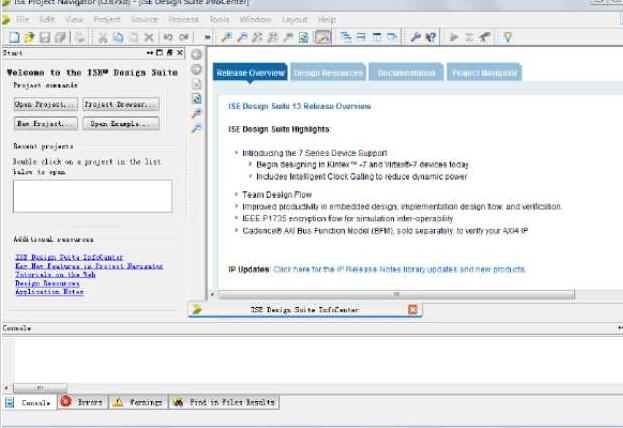The width and height of the screenshot is (623, 428).
Task: Click the Open Project... button
Action: pyautogui.click(x=46, y=104)
